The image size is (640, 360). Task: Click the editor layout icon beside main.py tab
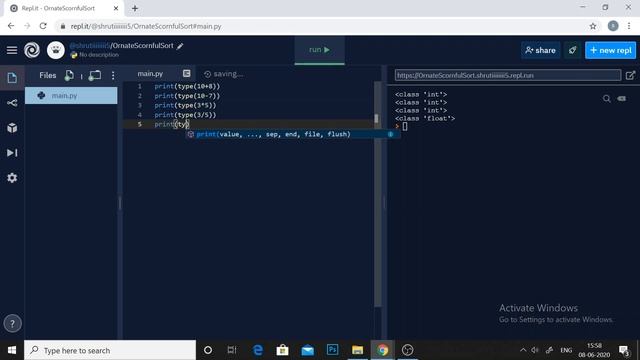tap(187, 73)
